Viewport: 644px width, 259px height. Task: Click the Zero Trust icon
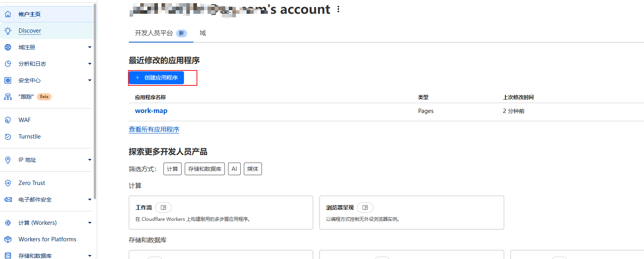(8, 183)
